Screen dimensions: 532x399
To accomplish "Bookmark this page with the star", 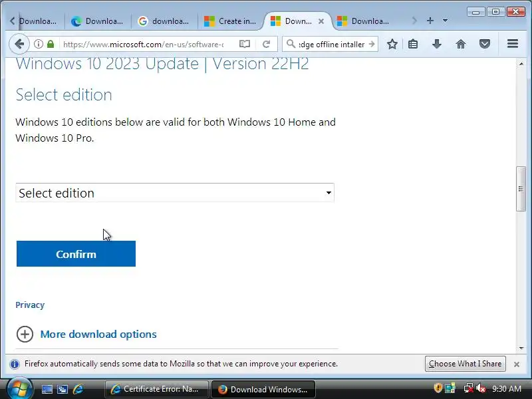I will click(x=392, y=44).
